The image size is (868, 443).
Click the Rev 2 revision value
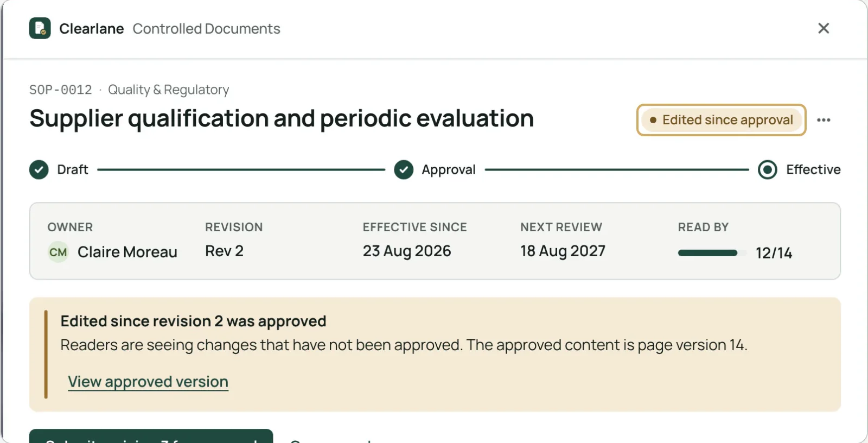coord(224,251)
